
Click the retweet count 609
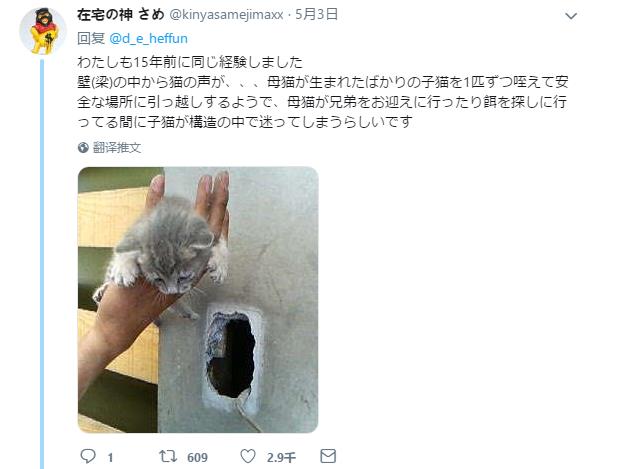coord(198,457)
